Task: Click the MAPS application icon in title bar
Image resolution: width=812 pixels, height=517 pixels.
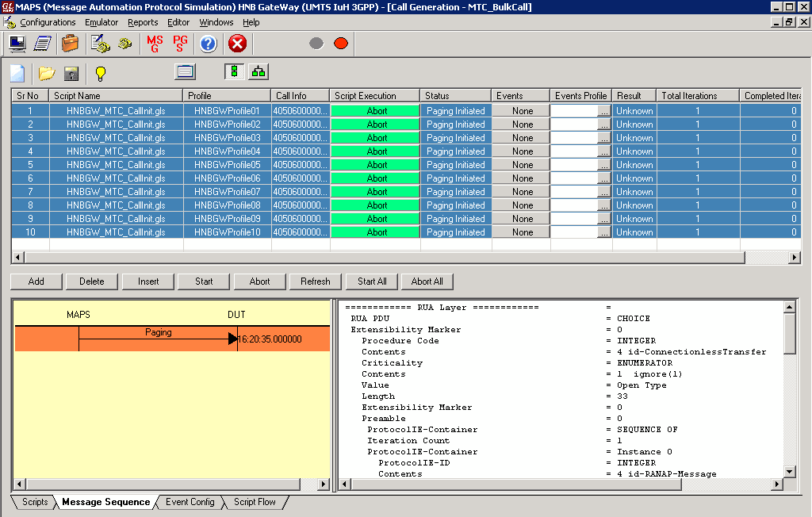Action: pyautogui.click(x=7, y=6)
